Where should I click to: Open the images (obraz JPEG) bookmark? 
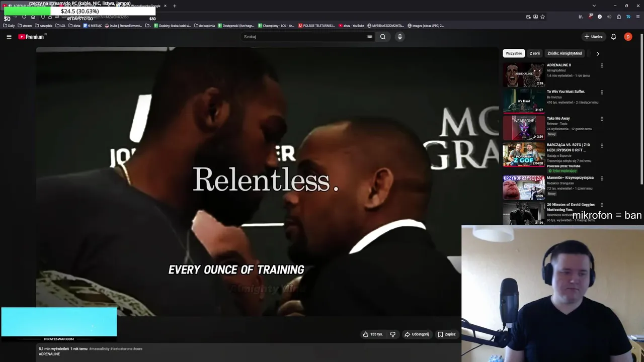[x=426, y=26]
